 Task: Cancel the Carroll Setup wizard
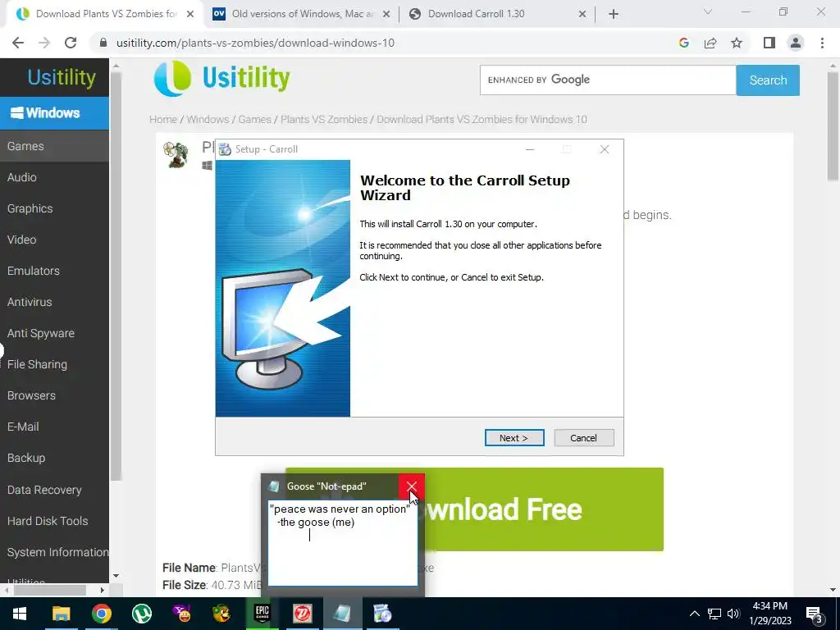584,438
